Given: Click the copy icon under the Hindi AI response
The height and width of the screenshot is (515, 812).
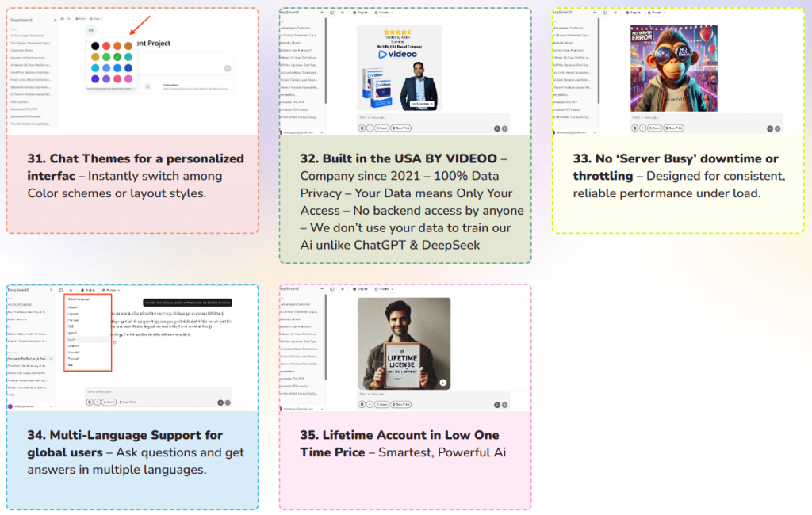Looking at the screenshot, I should click(114, 342).
